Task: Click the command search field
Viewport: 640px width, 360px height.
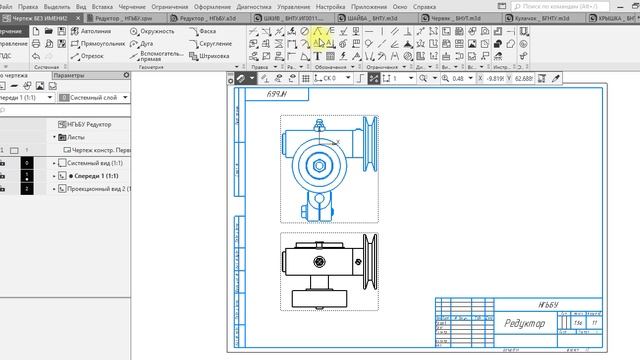Action: pos(560,7)
